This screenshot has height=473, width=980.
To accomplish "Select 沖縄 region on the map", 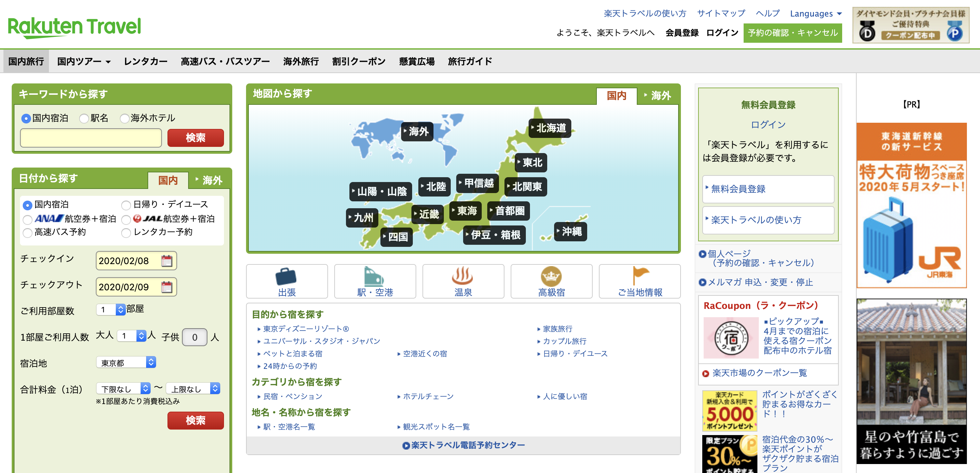I will pos(570,231).
